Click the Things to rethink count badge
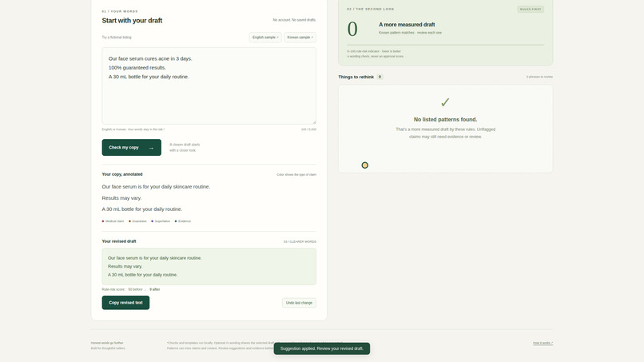Viewport: 644px width, 362px height. 380,77
